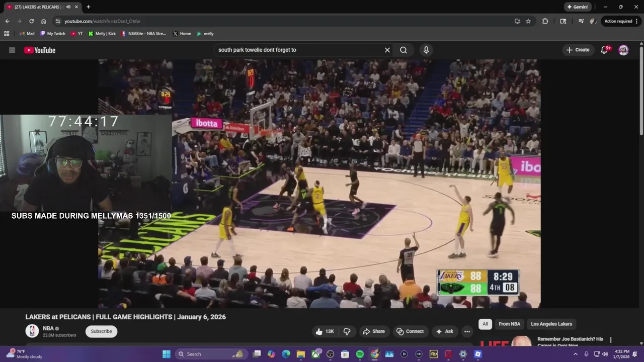Open YouTube notifications bell
This screenshot has width=644, height=362.
(604, 50)
